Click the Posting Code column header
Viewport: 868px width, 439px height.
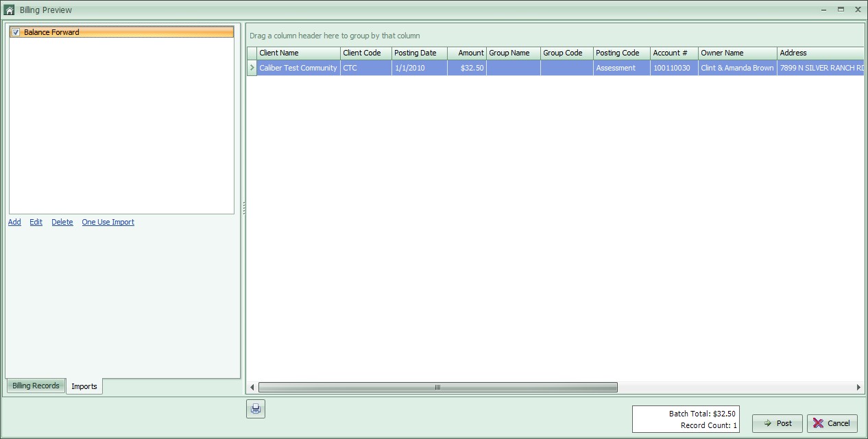[x=622, y=53]
